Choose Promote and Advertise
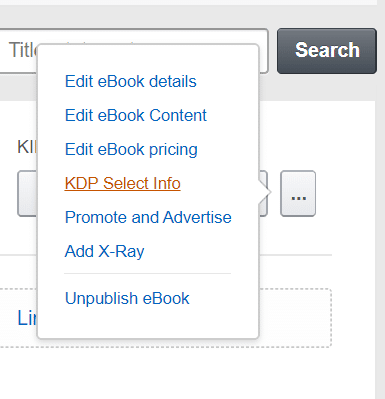Viewport: 385px width, 399px height. coord(148,217)
